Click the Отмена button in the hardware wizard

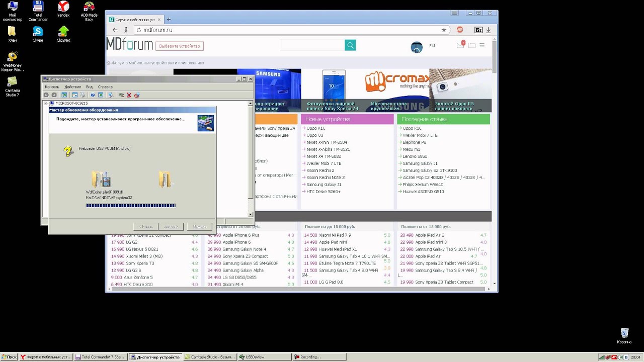coord(200,226)
